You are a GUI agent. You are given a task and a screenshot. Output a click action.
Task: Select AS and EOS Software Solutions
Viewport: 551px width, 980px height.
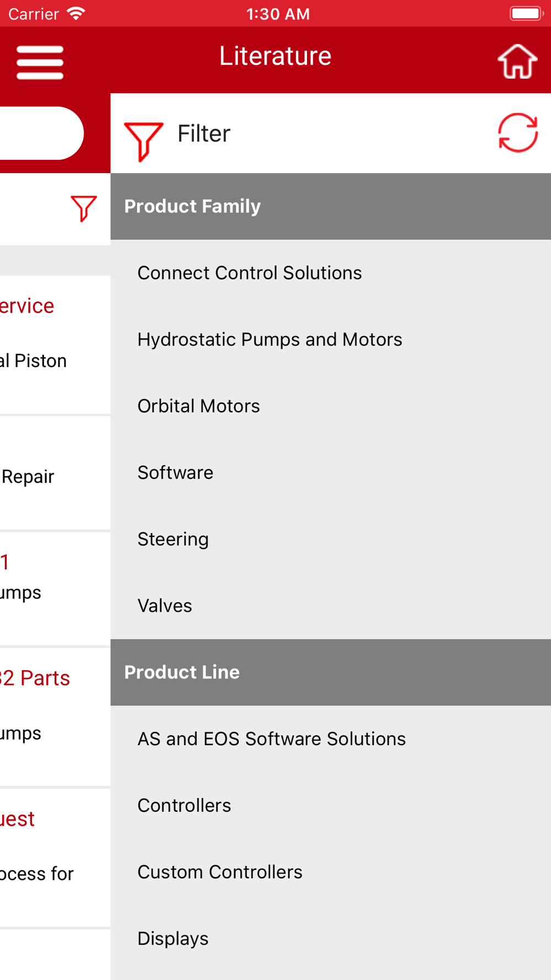pyautogui.click(x=331, y=739)
